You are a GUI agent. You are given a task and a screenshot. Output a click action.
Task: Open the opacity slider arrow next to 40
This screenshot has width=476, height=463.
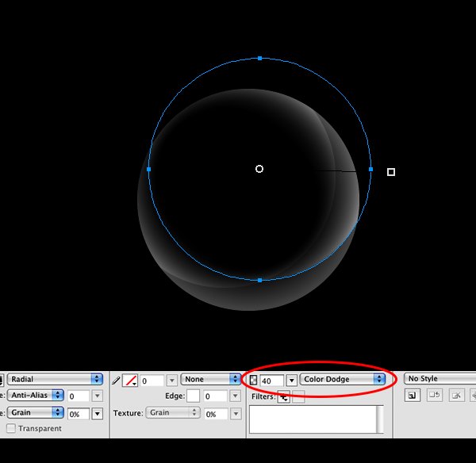291,381
